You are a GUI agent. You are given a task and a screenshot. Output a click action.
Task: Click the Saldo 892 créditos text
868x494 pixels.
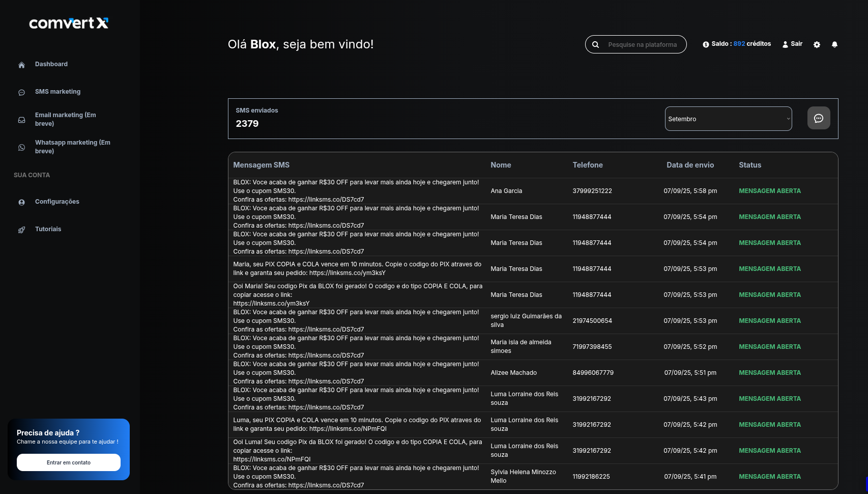741,44
